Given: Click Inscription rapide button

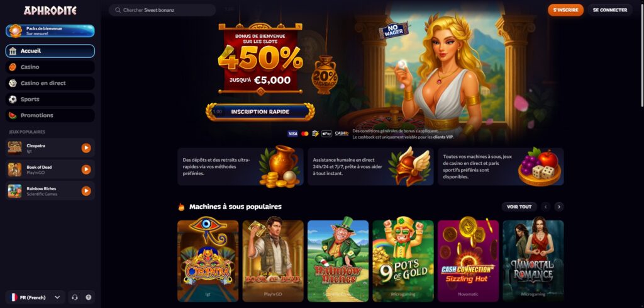Looking at the screenshot, I should [x=260, y=112].
